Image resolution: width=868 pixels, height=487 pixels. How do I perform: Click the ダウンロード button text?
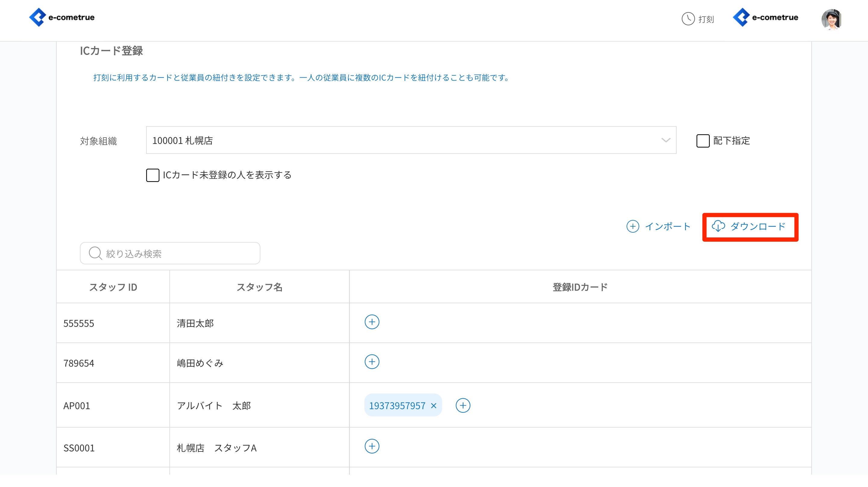tap(758, 226)
